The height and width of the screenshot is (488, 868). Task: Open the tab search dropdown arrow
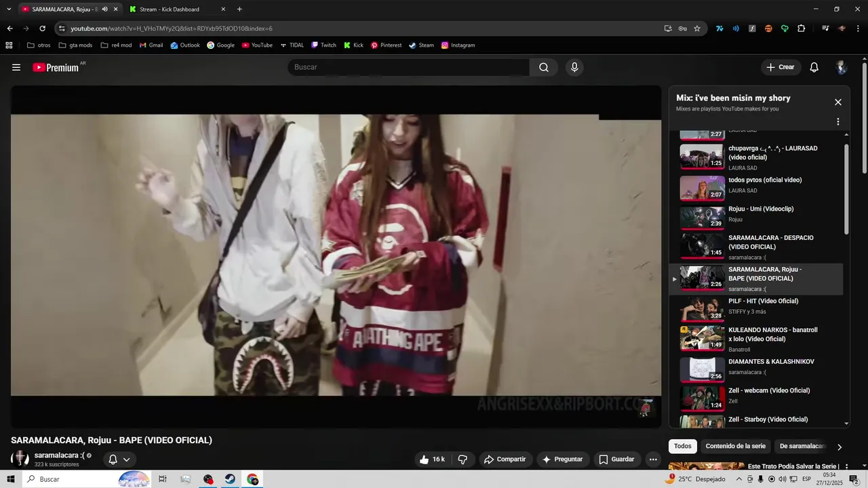coord(9,9)
